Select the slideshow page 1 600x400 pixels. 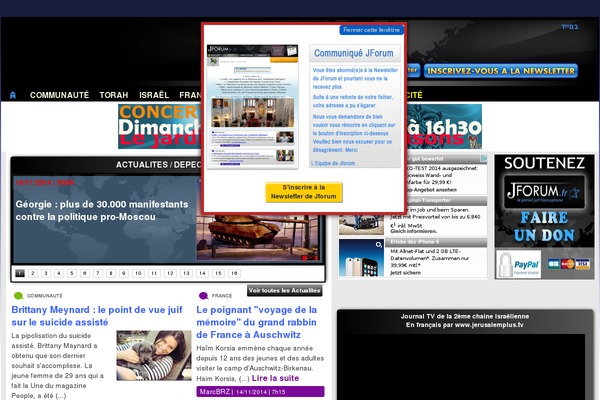point(20,273)
